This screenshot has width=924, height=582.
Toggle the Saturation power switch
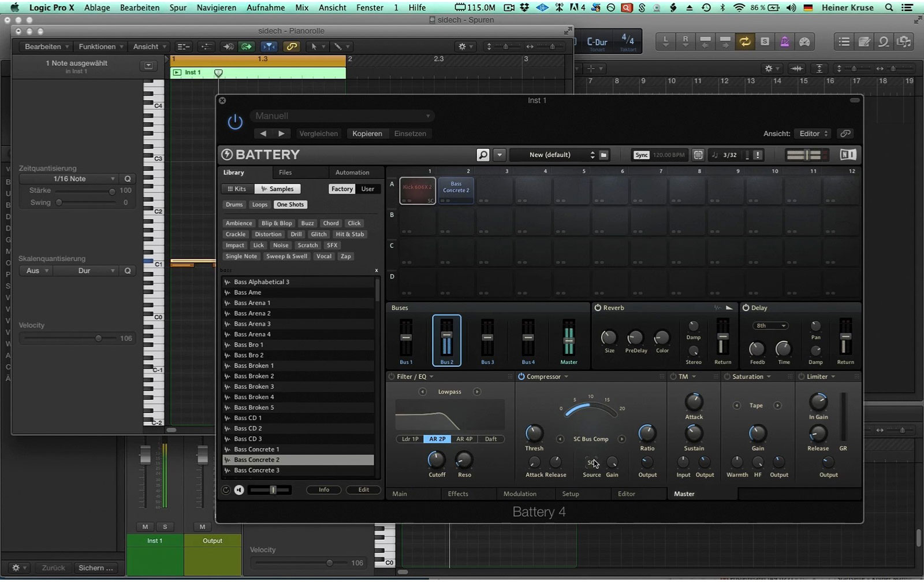click(727, 377)
